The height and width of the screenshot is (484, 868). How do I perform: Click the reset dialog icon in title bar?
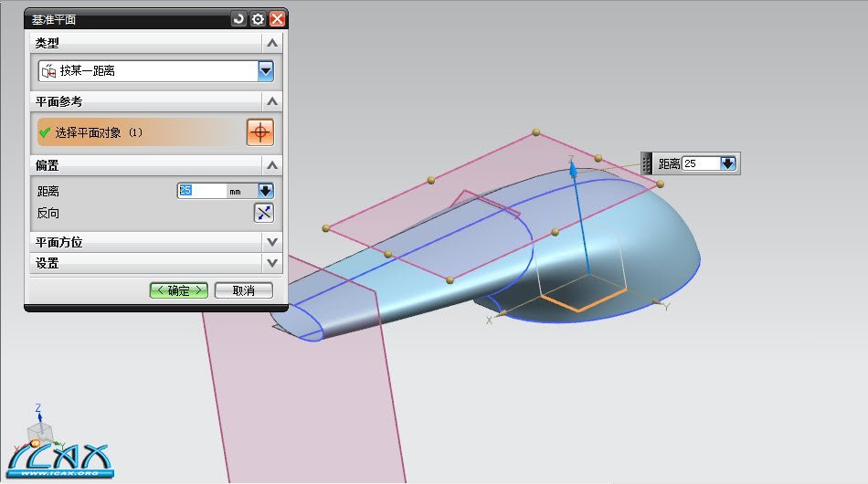point(239,18)
